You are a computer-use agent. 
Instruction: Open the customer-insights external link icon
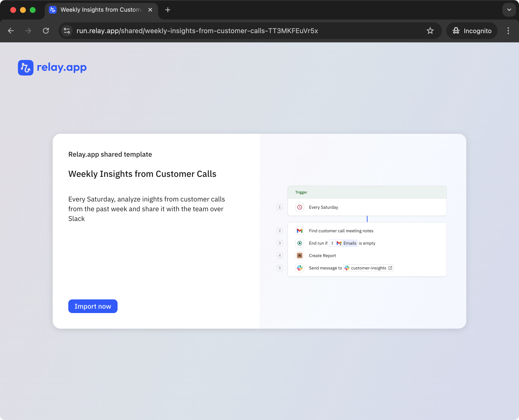390,268
